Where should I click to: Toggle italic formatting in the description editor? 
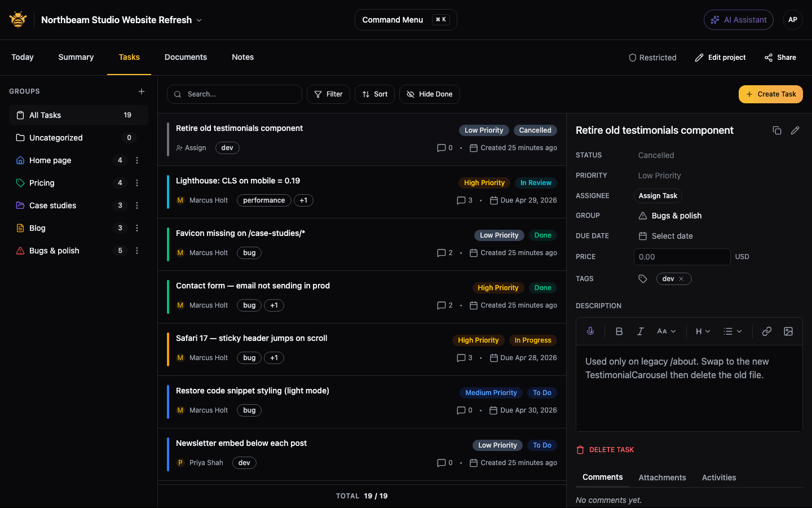click(640, 331)
